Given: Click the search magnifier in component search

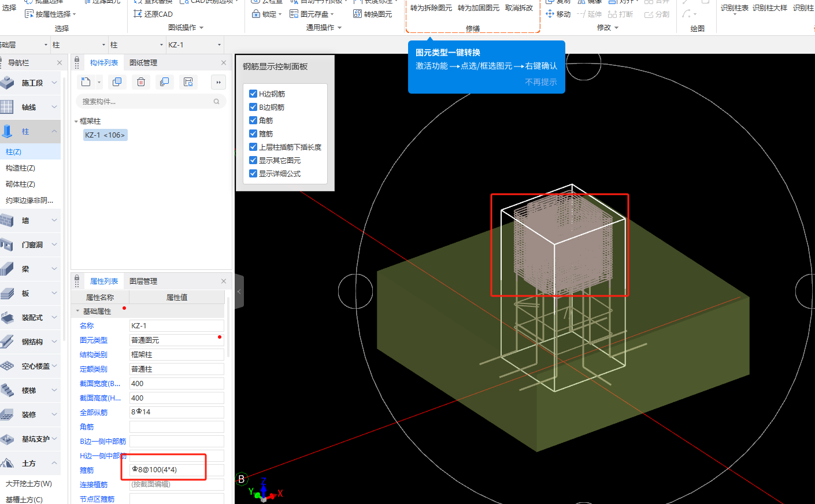Looking at the screenshot, I should [x=216, y=101].
